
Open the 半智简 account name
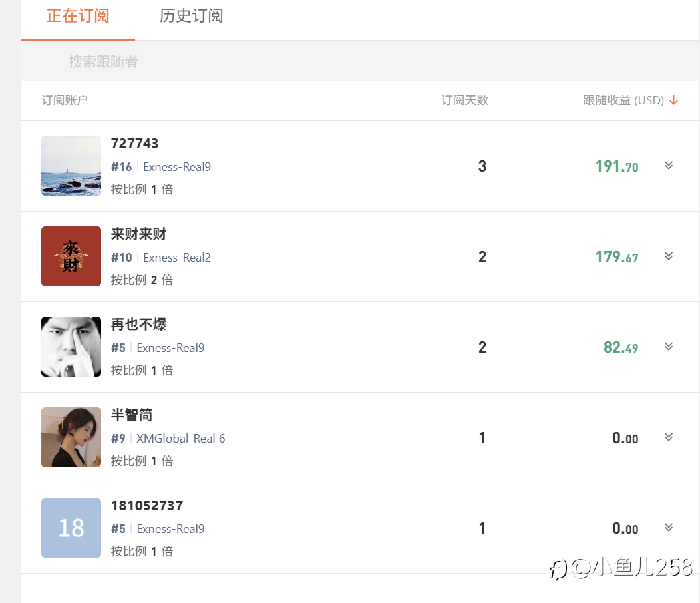[x=132, y=415]
